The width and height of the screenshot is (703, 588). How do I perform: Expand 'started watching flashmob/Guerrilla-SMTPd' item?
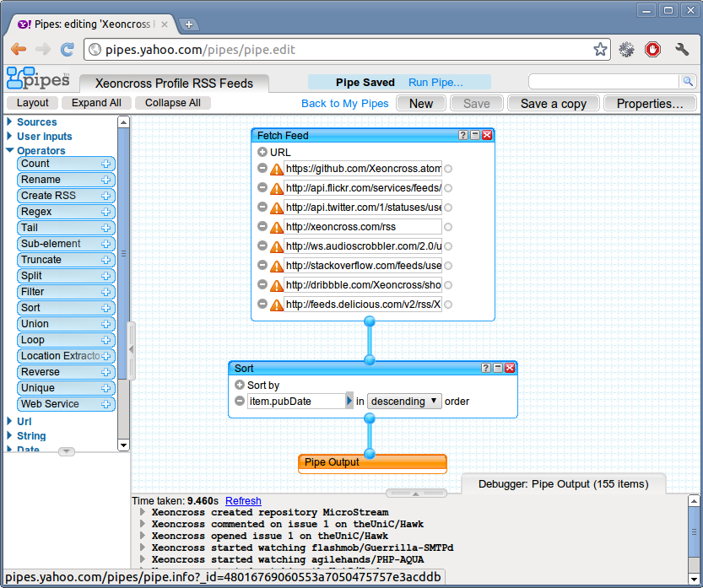click(x=143, y=548)
